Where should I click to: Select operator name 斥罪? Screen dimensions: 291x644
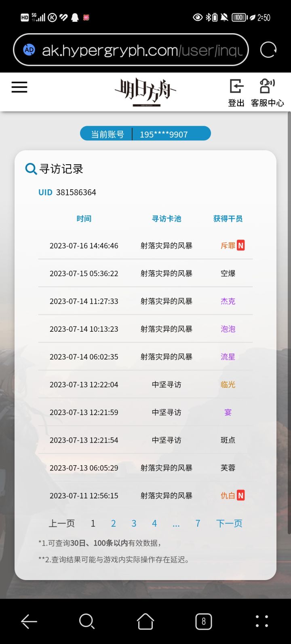[228, 246]
